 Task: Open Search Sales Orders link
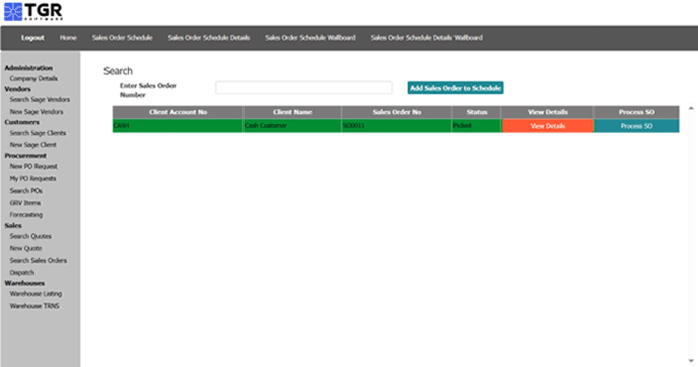click(x=38, y=260)
